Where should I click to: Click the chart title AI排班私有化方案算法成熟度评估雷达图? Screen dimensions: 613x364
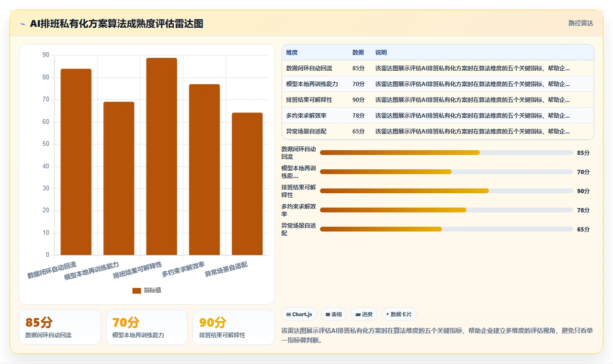pyautogui.click(x=116, y=24)
